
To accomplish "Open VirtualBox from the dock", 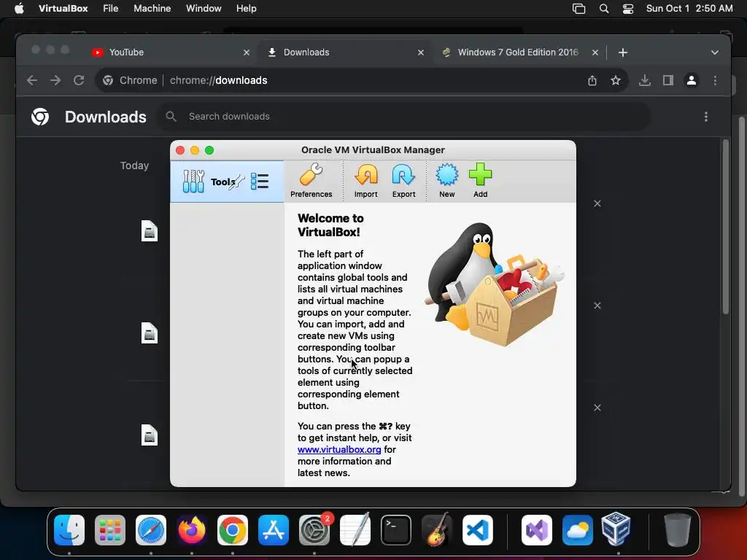I will click(x=616, y=529).
